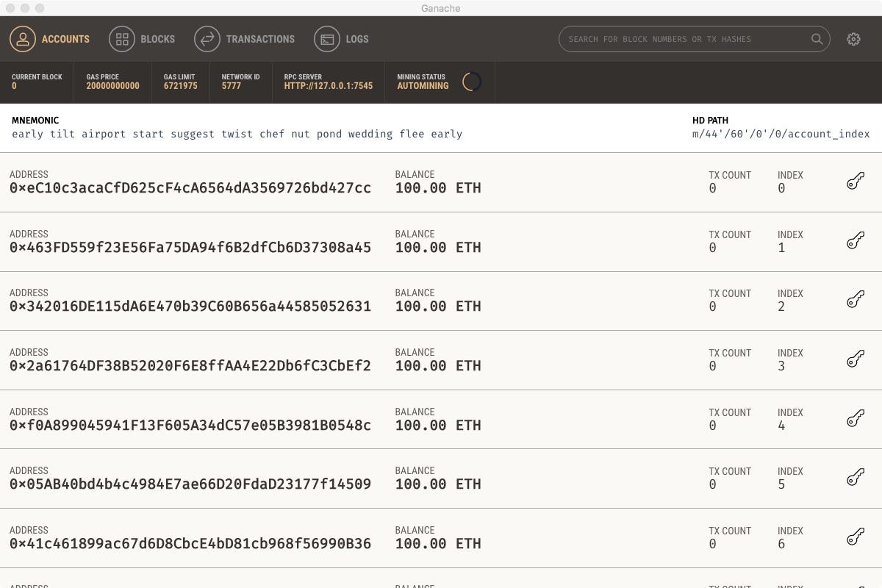Open the Logs tab
This screenshot has height=588, width=882.
tap(342, 39)
